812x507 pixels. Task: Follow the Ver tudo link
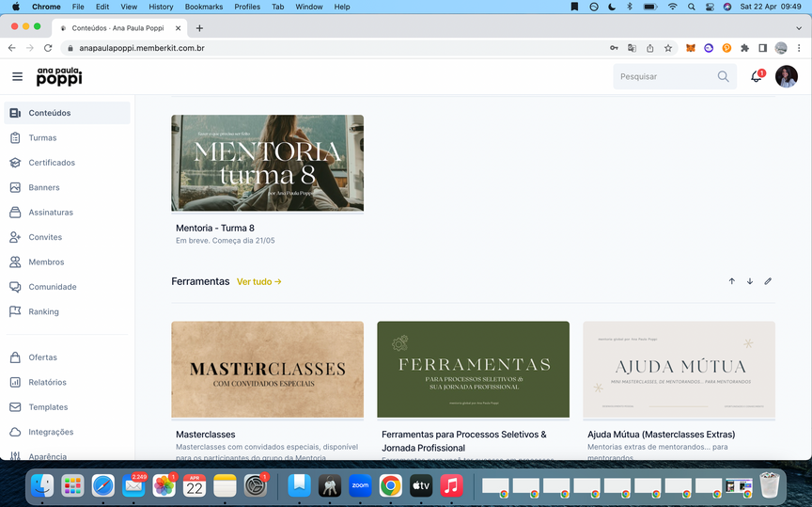[259, 282]
